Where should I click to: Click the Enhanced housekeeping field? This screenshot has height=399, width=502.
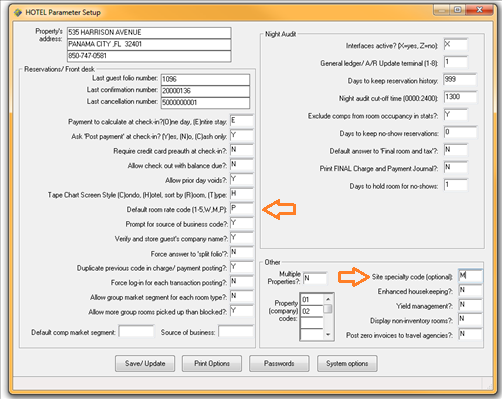tap(470, 291)
